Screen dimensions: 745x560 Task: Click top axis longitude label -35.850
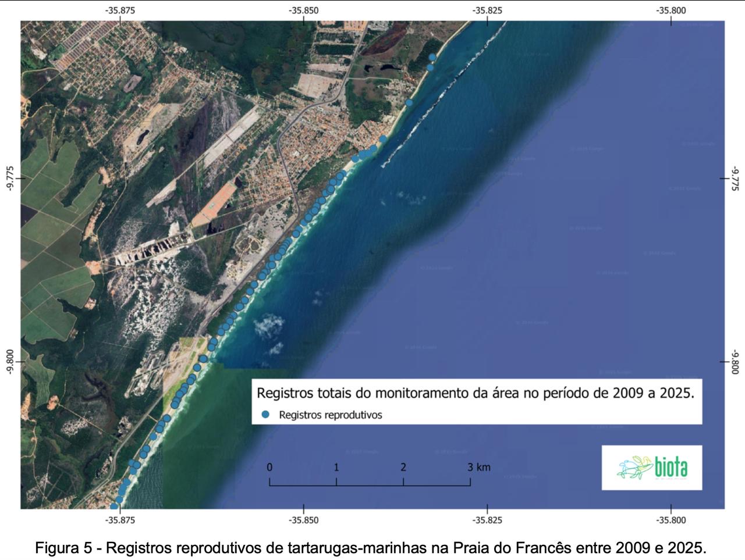pyautogui.click(x=303, y=10)
